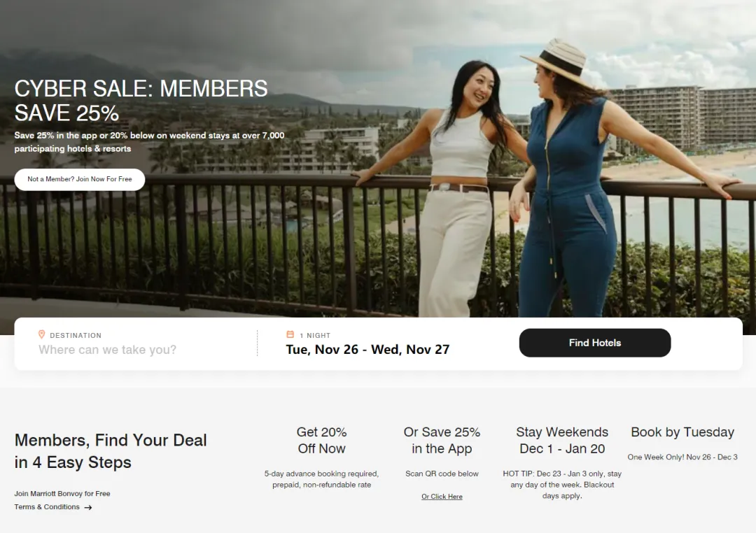Click the Book by Tuesday heading
756x533 pixels.
point(682,432)
